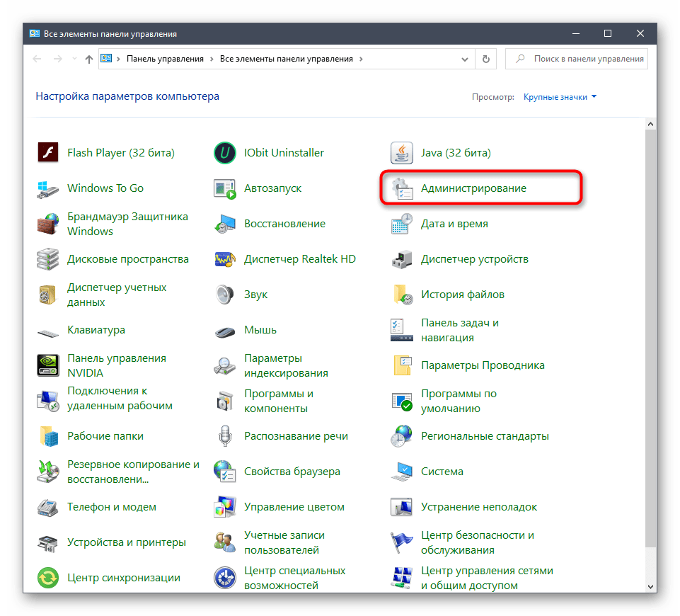Click inside the Поиск в панели управления field

(587, 59)
